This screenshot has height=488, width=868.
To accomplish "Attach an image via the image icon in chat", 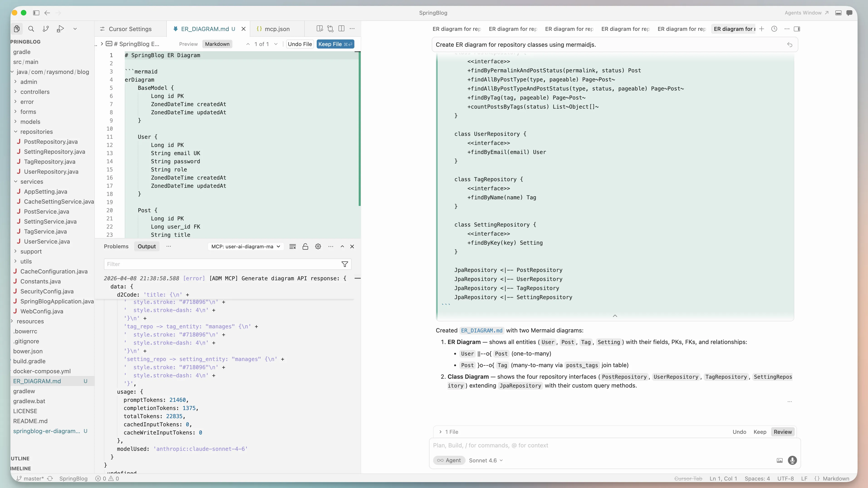I will pyautogui.click(x=779, y=460).
